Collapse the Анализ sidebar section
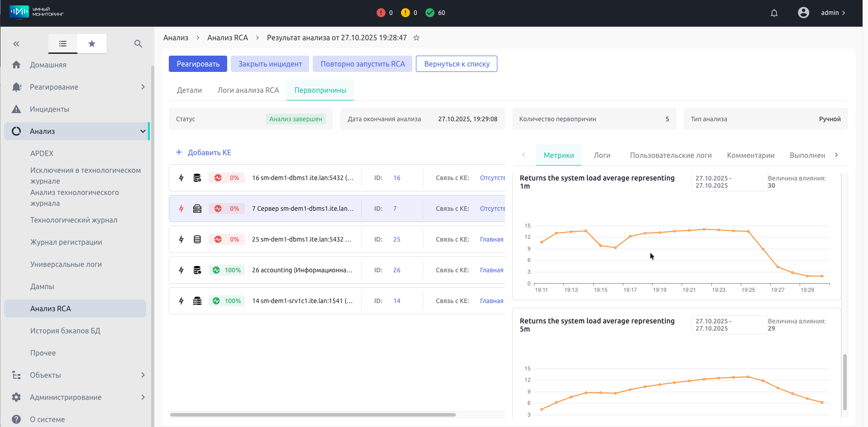Image resolution: width=868 pixels, height=427 pixels. click(x=143, y=131)
